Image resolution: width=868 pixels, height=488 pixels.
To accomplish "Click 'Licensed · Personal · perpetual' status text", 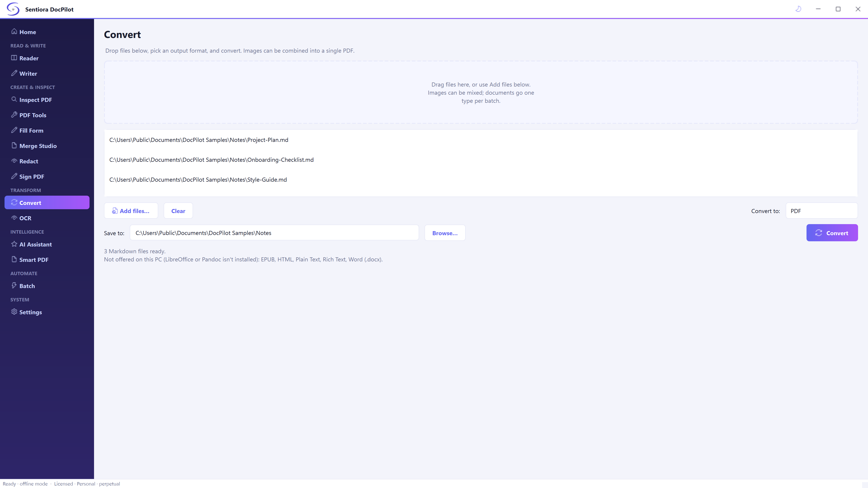I will (x=87, y=484).
